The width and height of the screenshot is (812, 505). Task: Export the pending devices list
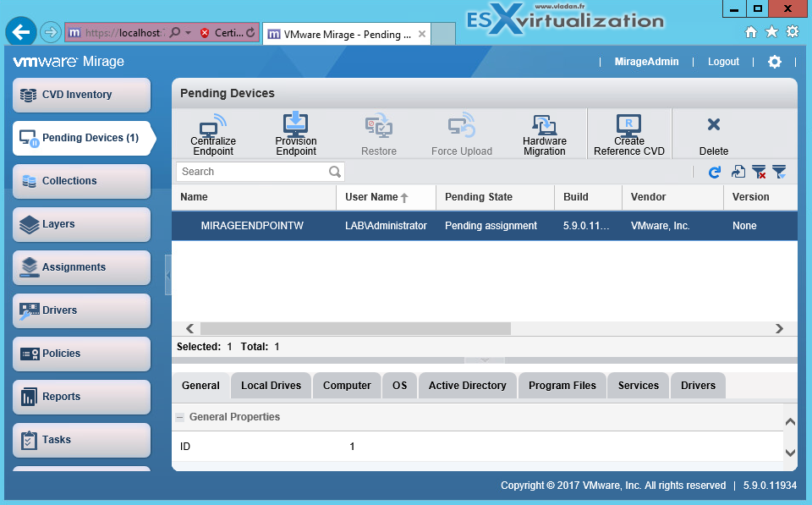738,172
